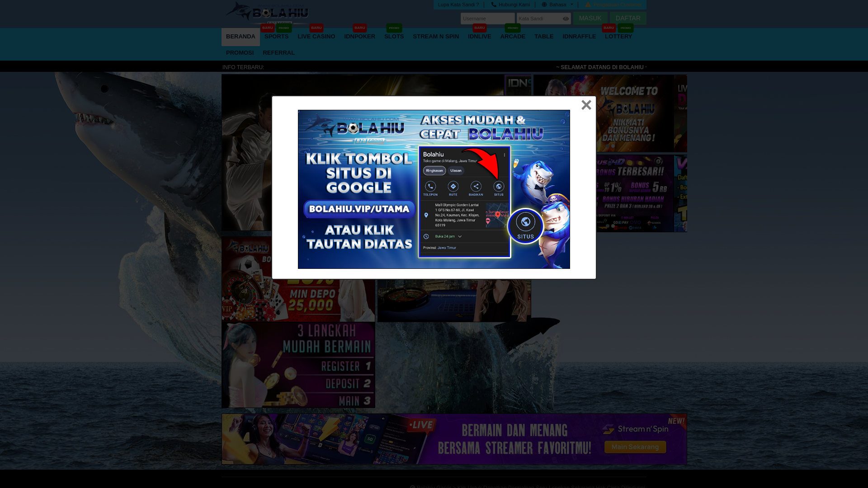Focus the Kata Sandi input field
The width and height of the screenshot is (868, 488).
pos(543,19)
